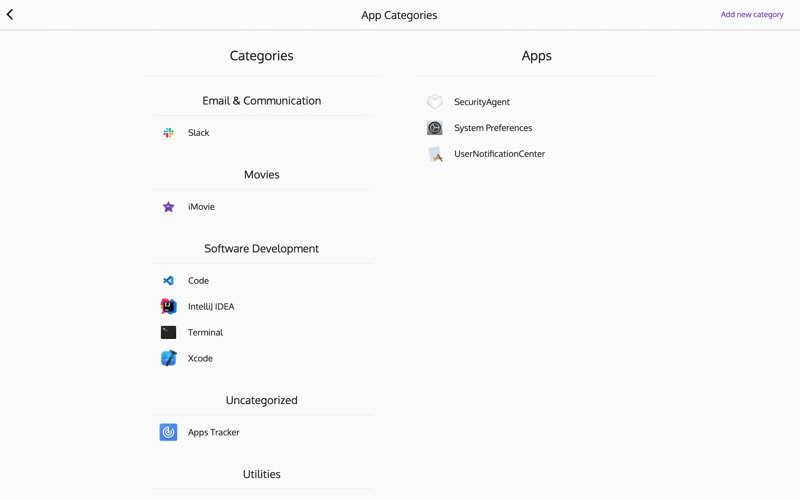
Task: Select the UserNotificationCenter text label
Action: pyautogui.click(x=499, y=154)
